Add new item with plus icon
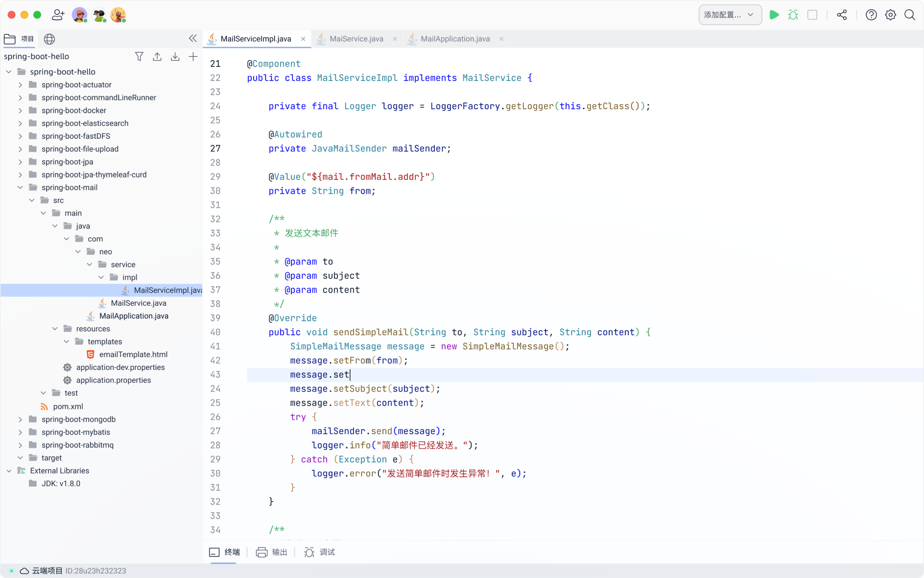 [193, 56]
